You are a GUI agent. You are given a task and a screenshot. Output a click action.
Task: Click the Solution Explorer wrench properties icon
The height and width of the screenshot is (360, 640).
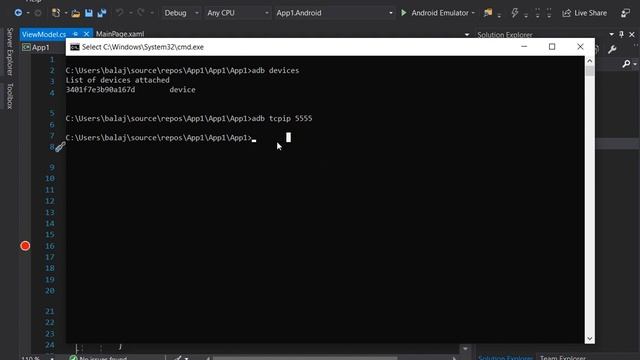(612, 49)
